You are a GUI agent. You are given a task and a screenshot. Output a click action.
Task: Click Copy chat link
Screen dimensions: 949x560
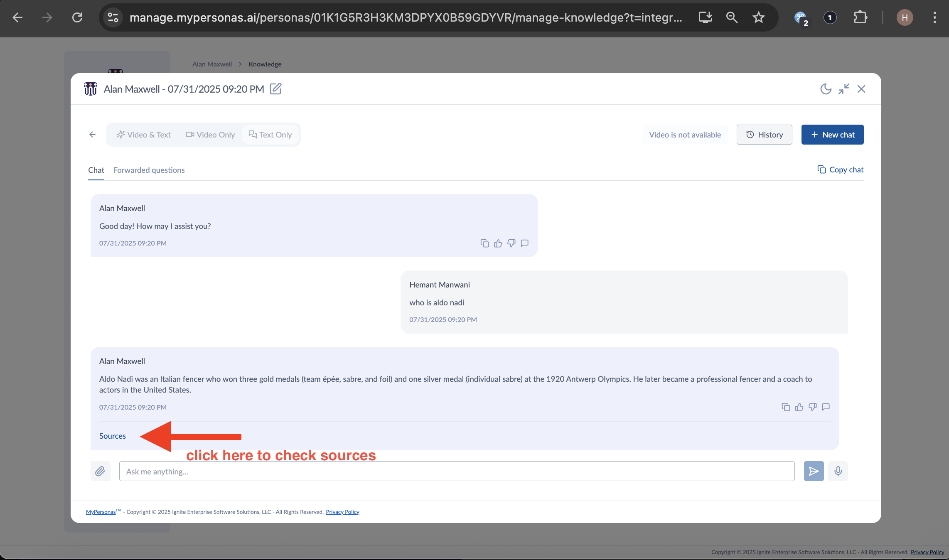[840, 169]
